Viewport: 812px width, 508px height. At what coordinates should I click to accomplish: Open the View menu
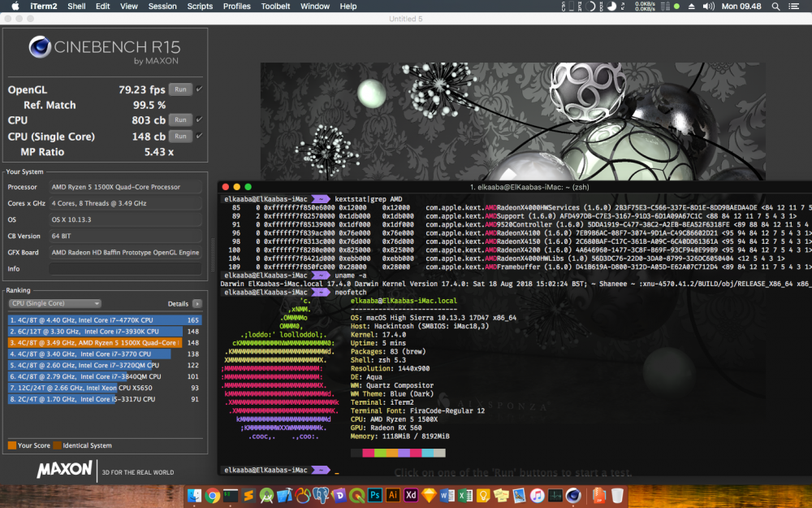click(129, 7)
